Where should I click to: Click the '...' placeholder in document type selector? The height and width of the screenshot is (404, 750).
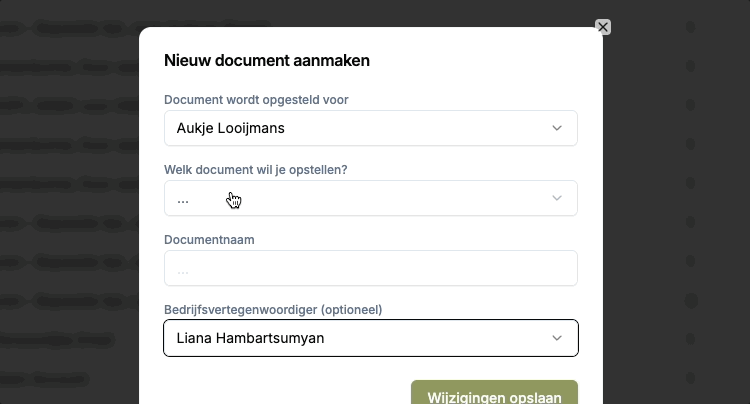pyautogui.click(x=183, y=199)
